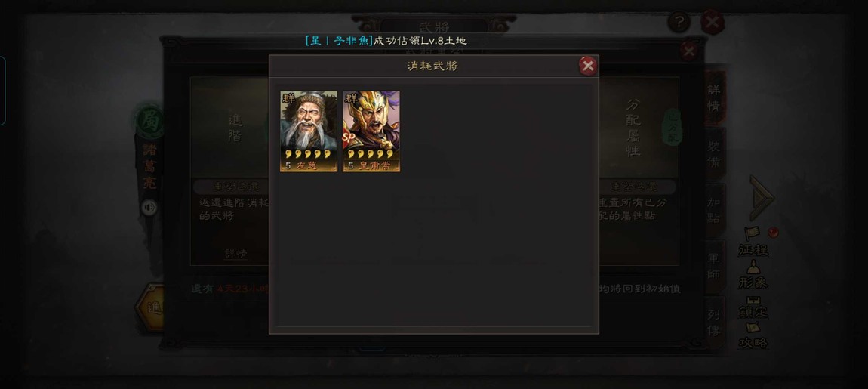Switch to the 加點 side tab

pos(714,210)
